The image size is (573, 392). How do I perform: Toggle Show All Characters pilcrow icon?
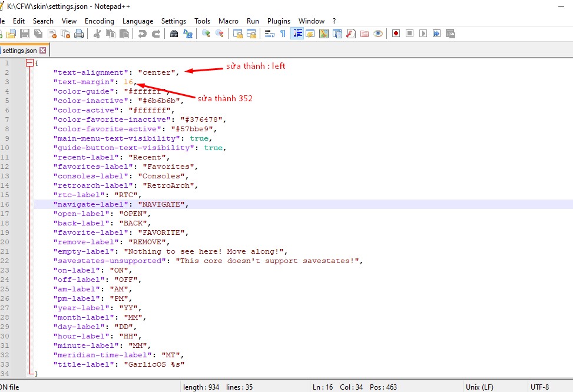pyautogui.click(x=283, y=34)
